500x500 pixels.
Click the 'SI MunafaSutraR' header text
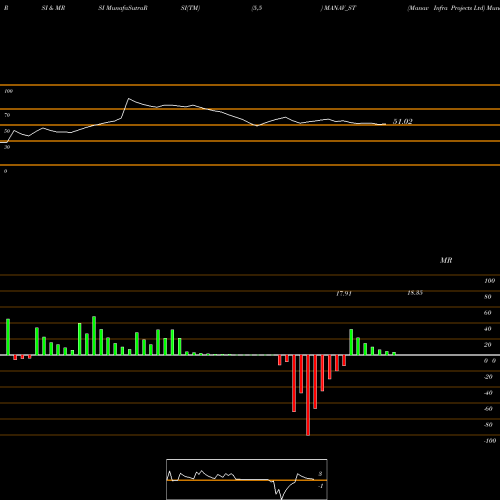click(x=123, y=8)
